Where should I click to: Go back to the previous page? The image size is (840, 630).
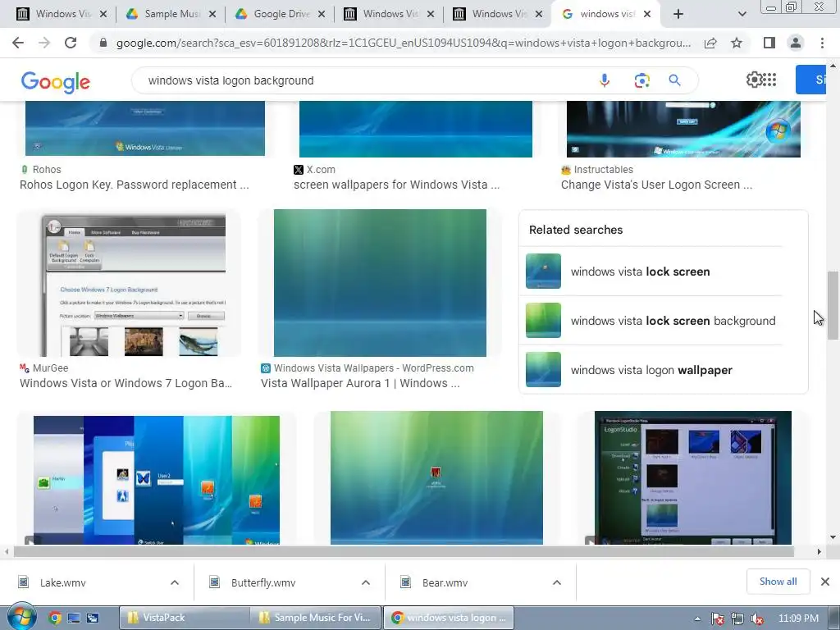point(18,43)
